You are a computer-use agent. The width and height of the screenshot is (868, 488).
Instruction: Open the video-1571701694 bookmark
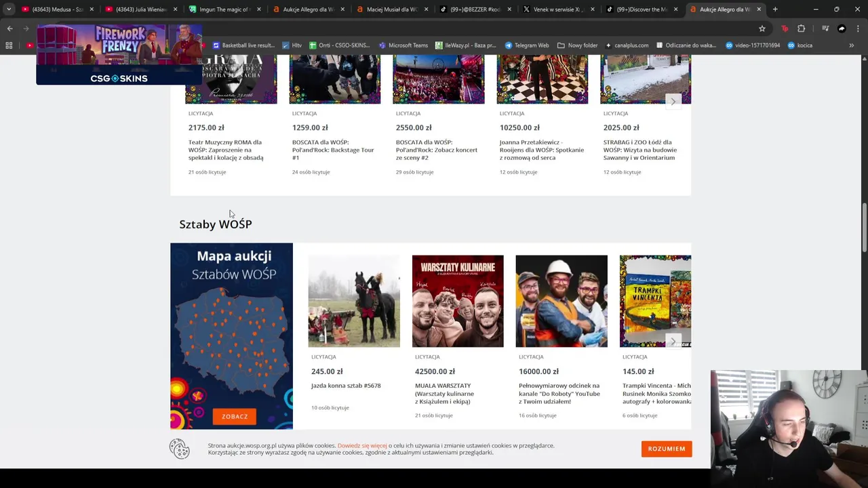[752, 45]
